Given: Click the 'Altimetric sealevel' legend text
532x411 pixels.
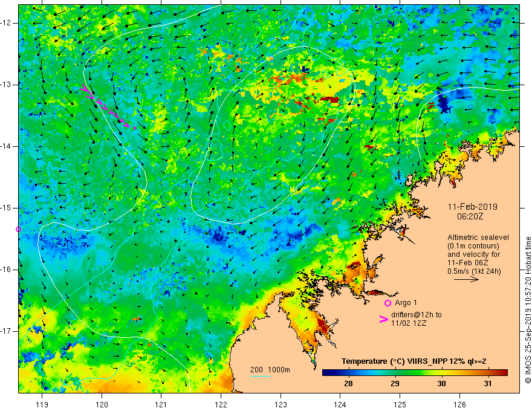Looking at the screenshot, I should pyautogui.click(x=478, y=238).
